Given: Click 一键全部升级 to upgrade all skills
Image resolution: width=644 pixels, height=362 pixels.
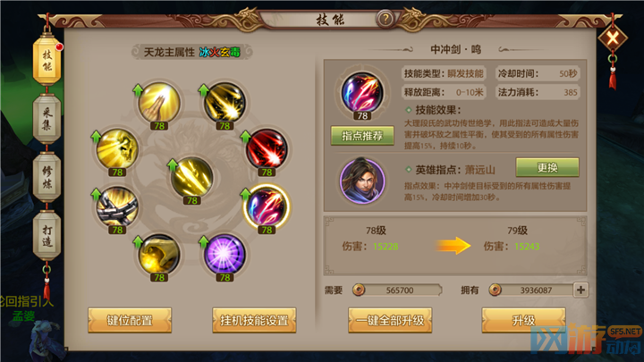Looking at the screenshot, I should click(x=390, y=320).
